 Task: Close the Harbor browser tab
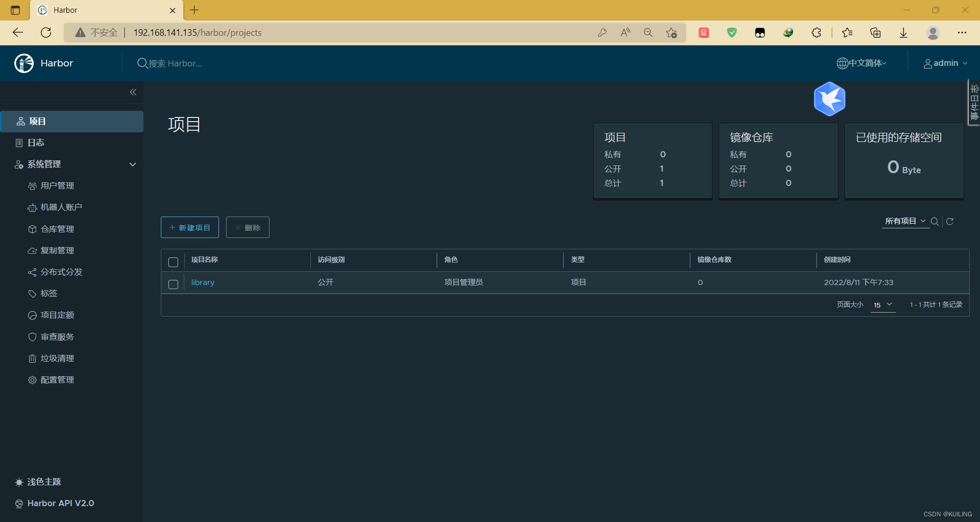coord(173,10)
